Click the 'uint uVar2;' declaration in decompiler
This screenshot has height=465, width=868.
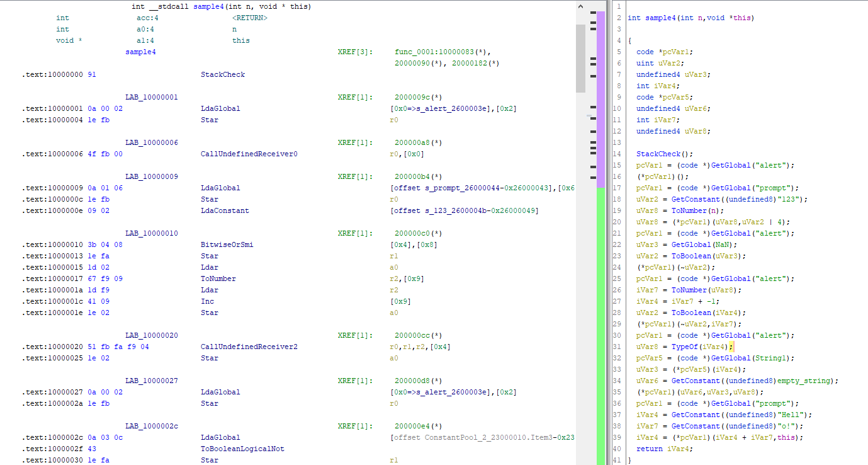tap(659, 63)
